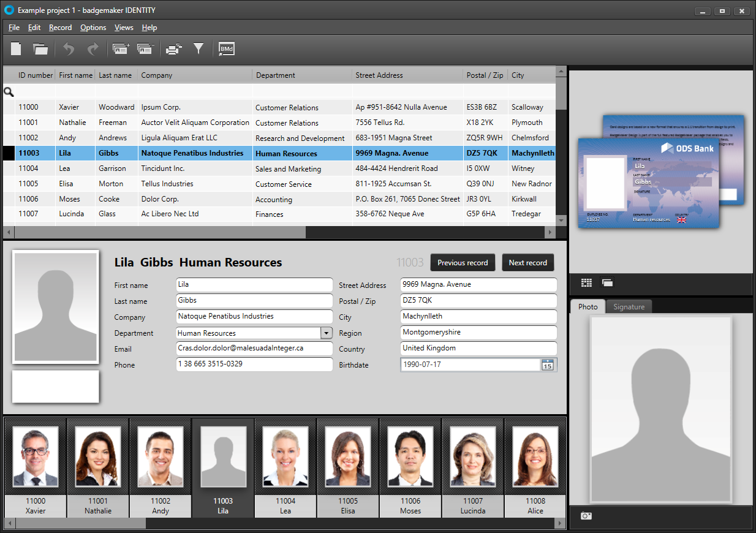Screen dimensions: 756x533
Task: Click the camera capture photo icon
Action: (x=586, y=516)
